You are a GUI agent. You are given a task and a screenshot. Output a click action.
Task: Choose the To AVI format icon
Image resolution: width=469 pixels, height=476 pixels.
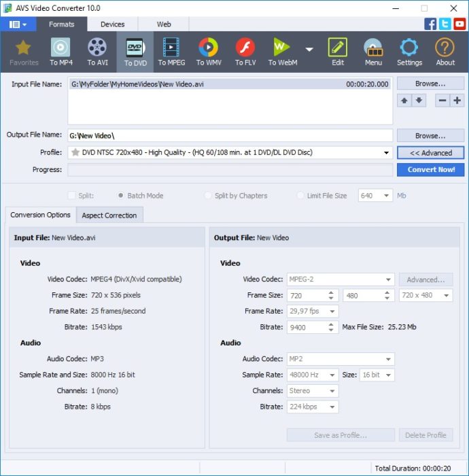click(97, 52)
